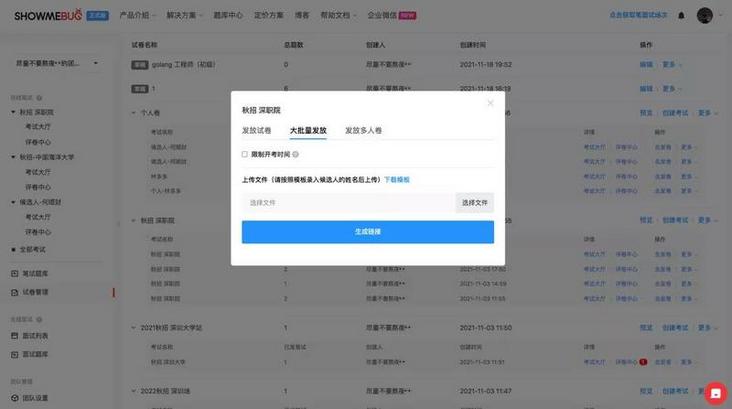Expand the 产品介绍 navigation dropdown
Image resolution: width=732 pixels, height=409 pixels.
tap(138, 15)
